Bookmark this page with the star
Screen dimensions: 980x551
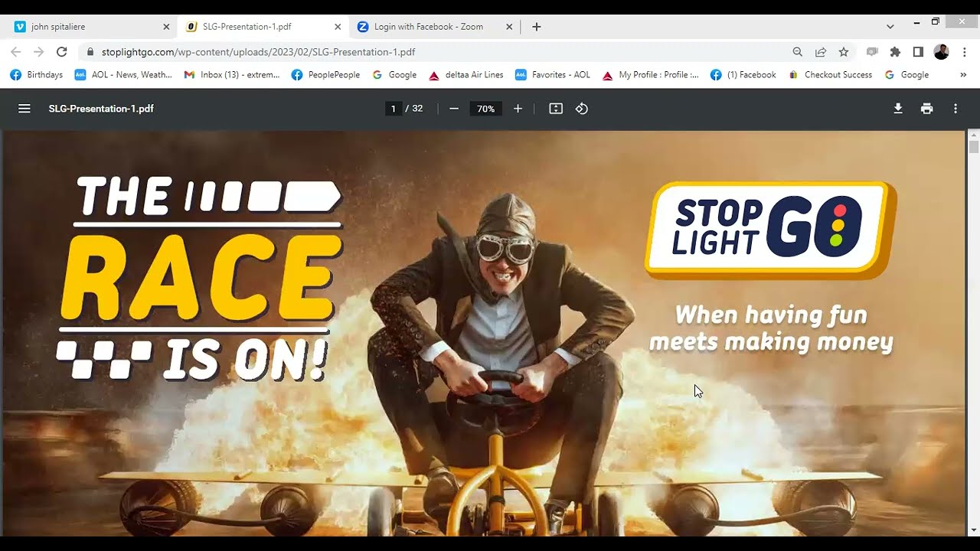(844, 52)
